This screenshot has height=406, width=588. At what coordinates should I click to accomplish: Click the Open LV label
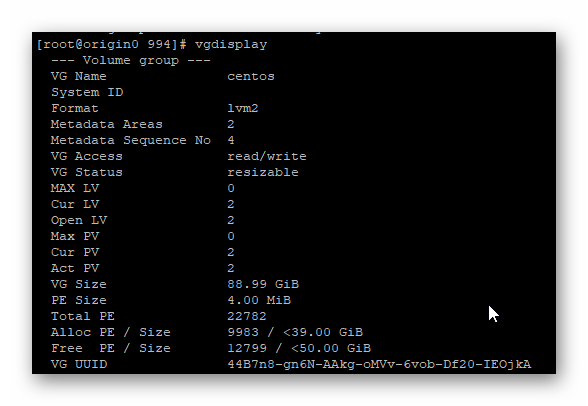point(79,220)
